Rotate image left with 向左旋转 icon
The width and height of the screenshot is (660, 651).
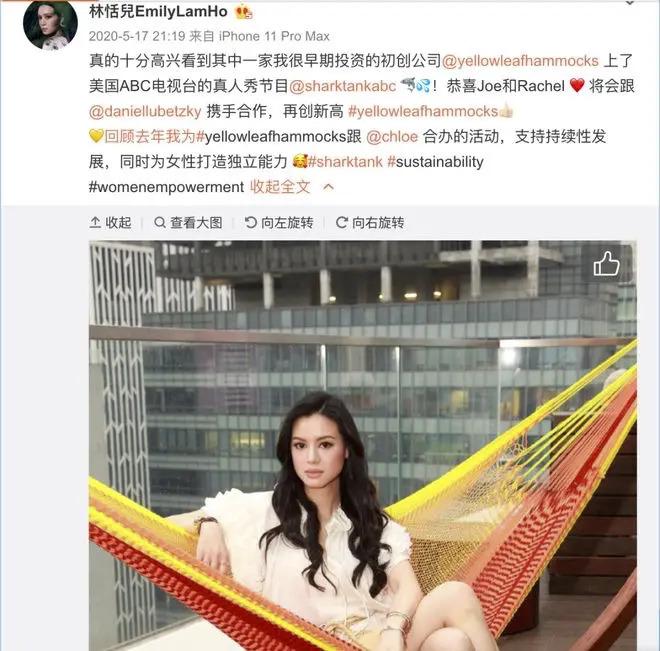tap(251, 222)
